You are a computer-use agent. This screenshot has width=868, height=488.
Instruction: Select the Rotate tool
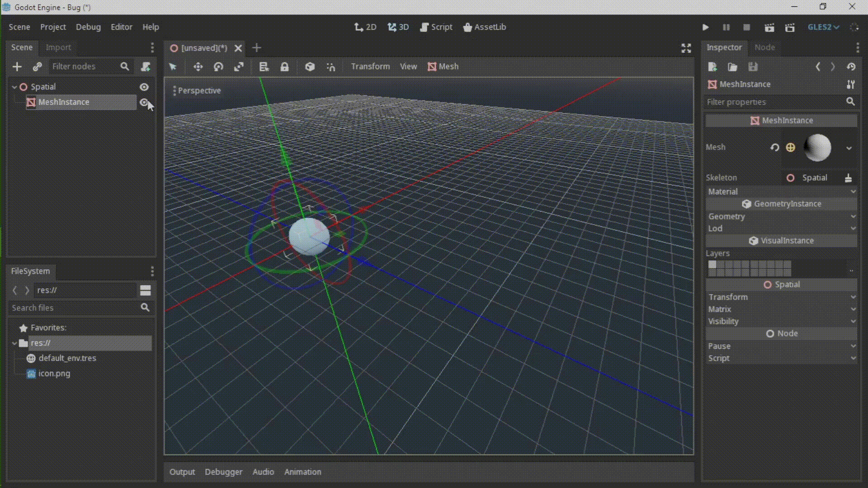(x=219, y=66)
